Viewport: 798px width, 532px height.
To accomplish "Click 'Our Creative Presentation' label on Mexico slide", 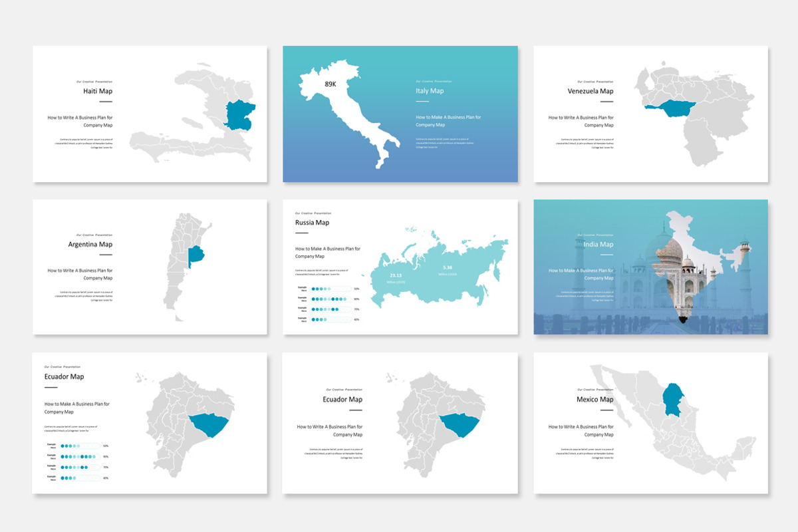I will pos(595,389).
